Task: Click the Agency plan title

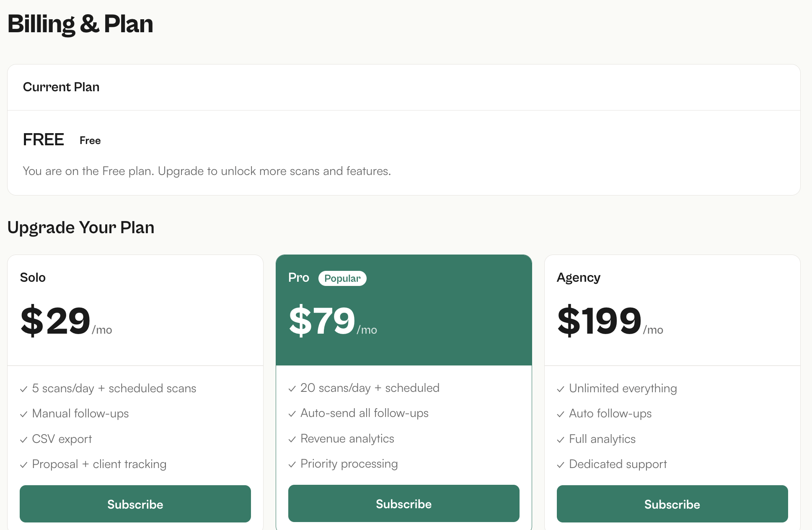Action: coord(578,278)
